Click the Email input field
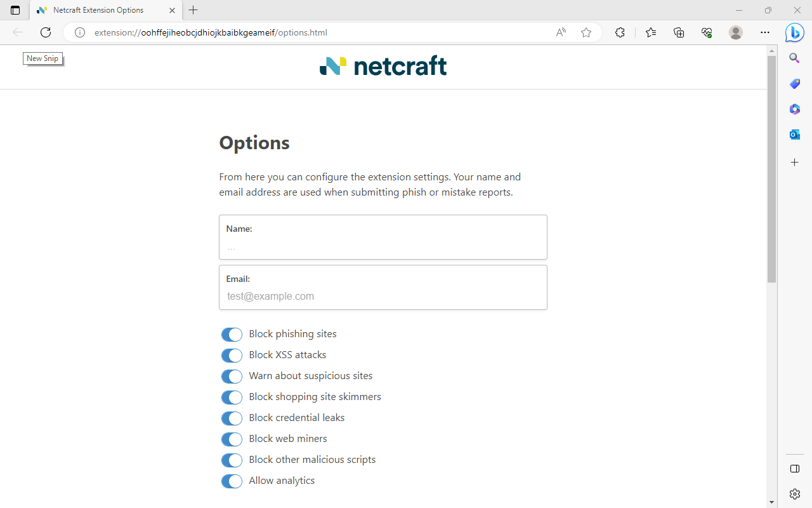This screenshot has width=812, height=508. coord(383,296)
